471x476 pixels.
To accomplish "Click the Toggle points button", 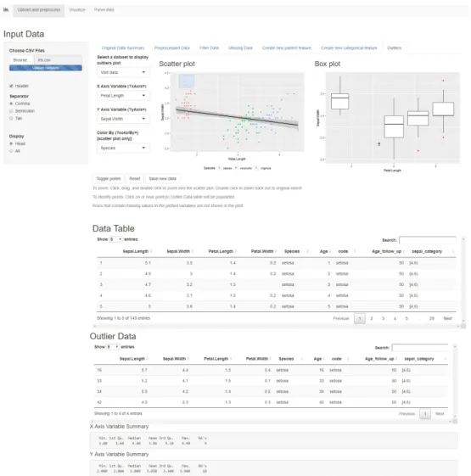I will click(x=109, y=178).
